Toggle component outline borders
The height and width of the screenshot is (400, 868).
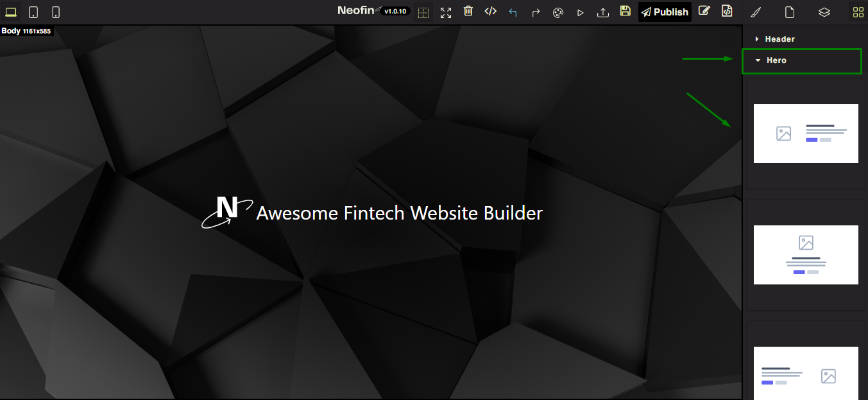(423, 12)
